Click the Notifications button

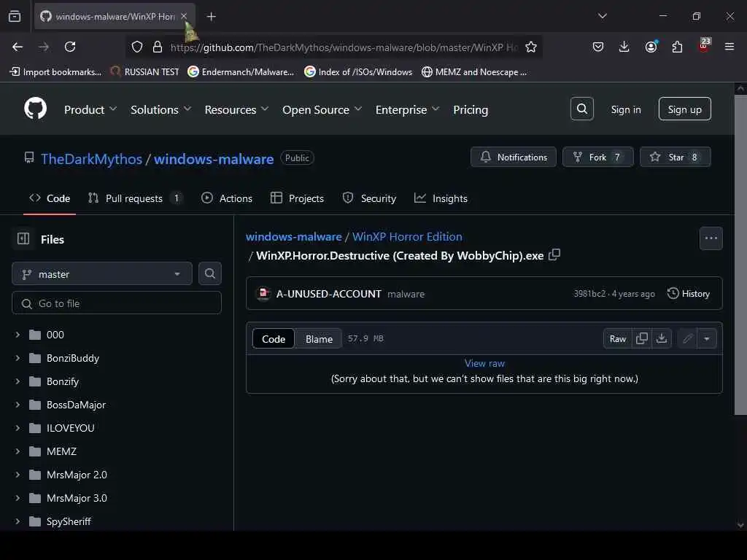coord(513,157)
